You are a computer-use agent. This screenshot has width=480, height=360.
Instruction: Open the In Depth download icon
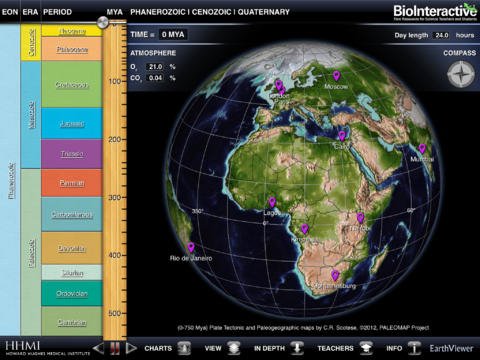tap(297, 348)
